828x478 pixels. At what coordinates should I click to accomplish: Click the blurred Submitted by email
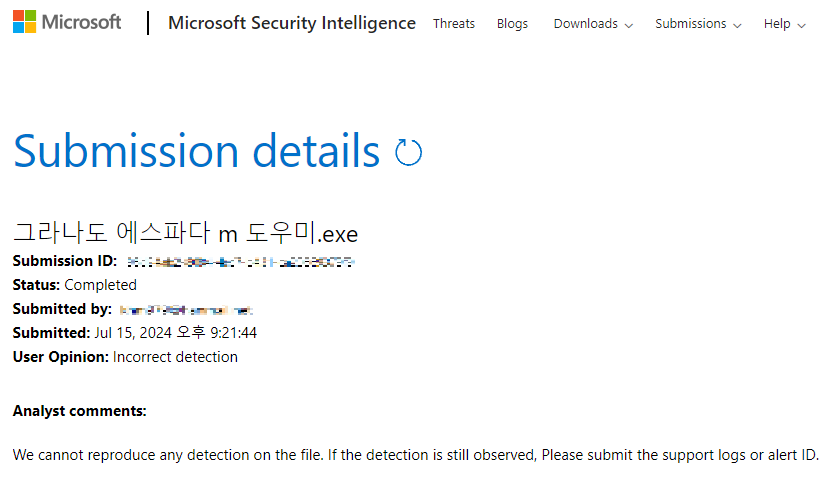(187, 310)
